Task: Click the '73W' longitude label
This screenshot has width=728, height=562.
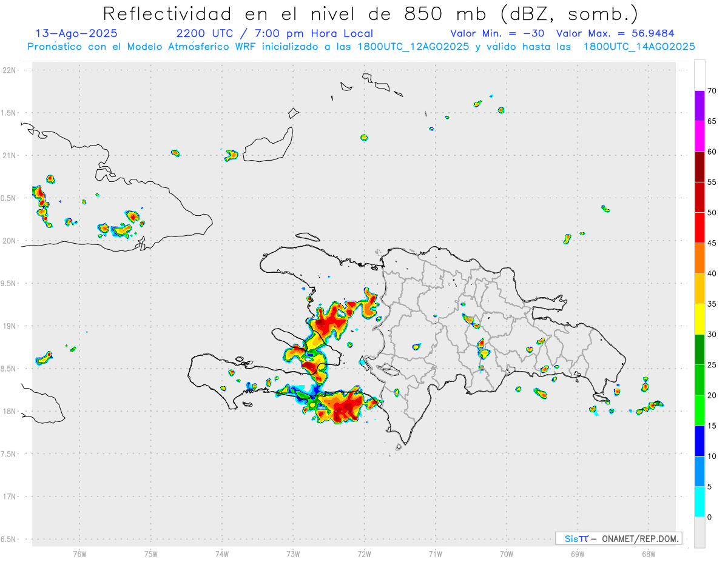Action: 293,554
